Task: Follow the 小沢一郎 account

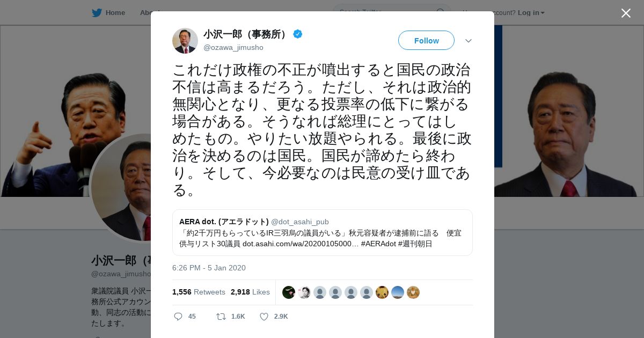Action: pyautogui.click(x=426, y=40)
